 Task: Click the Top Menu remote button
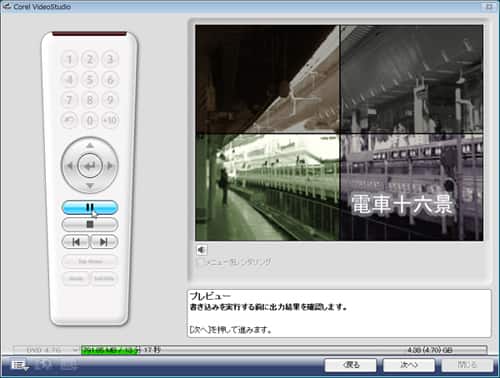coord(90,261)
